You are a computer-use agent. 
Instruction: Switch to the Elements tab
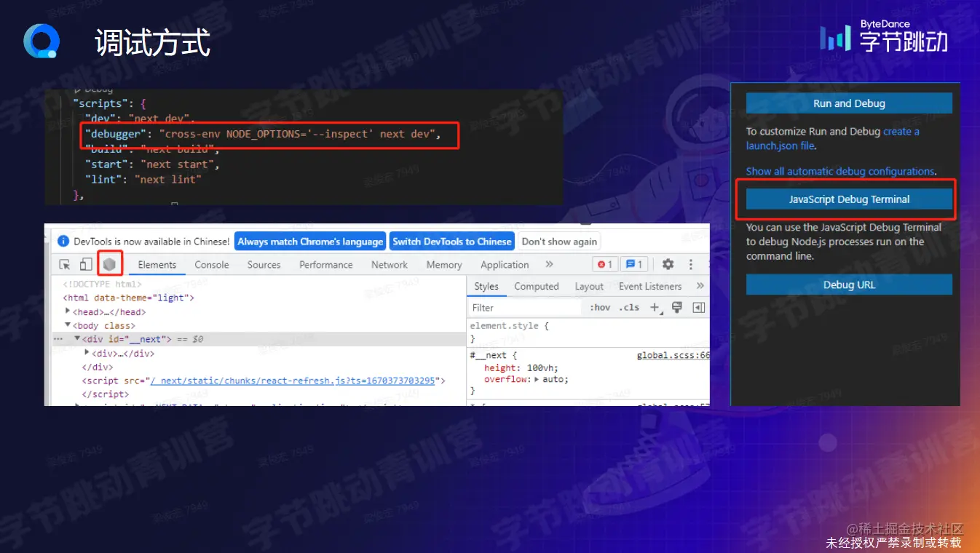tap(157, 265)
